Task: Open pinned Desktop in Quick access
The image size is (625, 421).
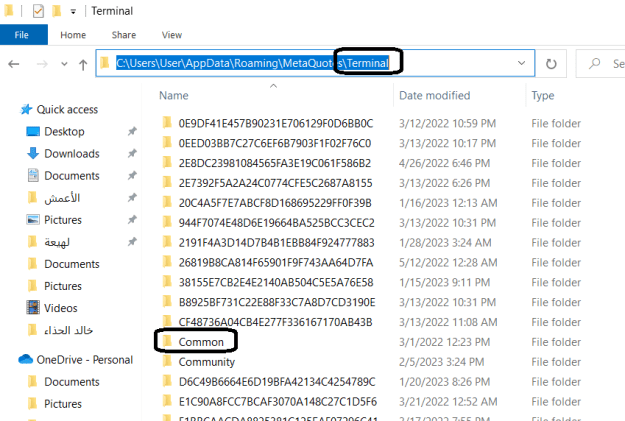Action: [64, 132]
